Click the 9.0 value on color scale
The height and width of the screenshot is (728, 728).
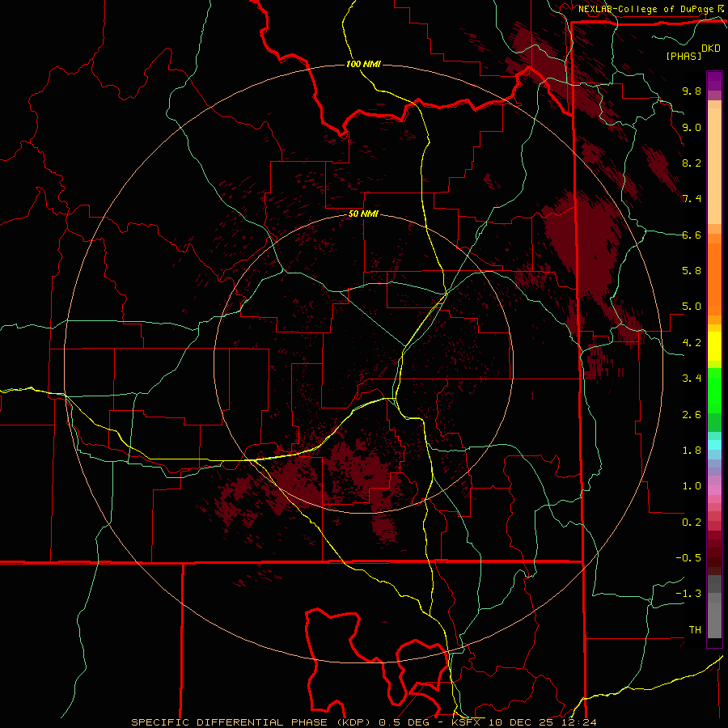click(x=692, y=127)
